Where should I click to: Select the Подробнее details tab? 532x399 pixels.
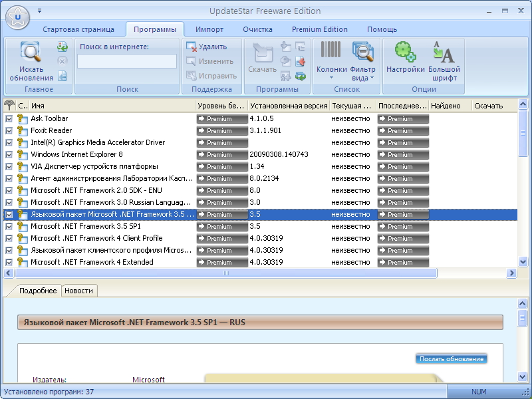click(38, 291)
